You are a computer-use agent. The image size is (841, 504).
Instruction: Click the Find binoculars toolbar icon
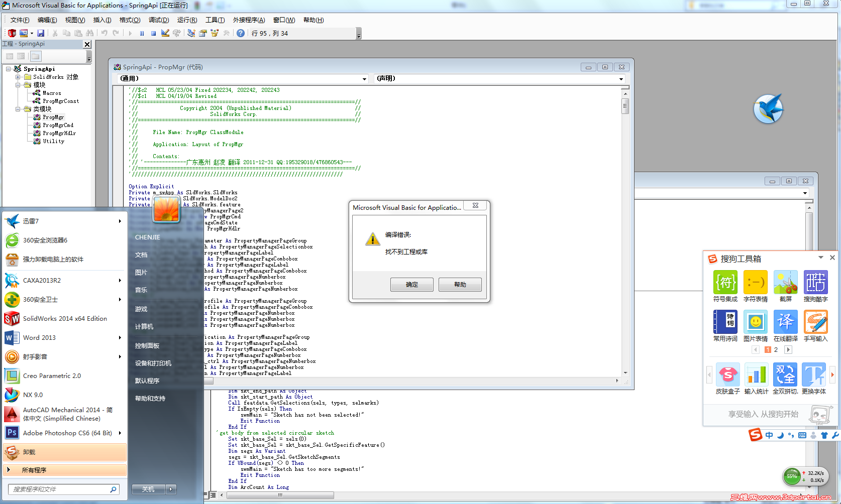(x=89, y=33)
